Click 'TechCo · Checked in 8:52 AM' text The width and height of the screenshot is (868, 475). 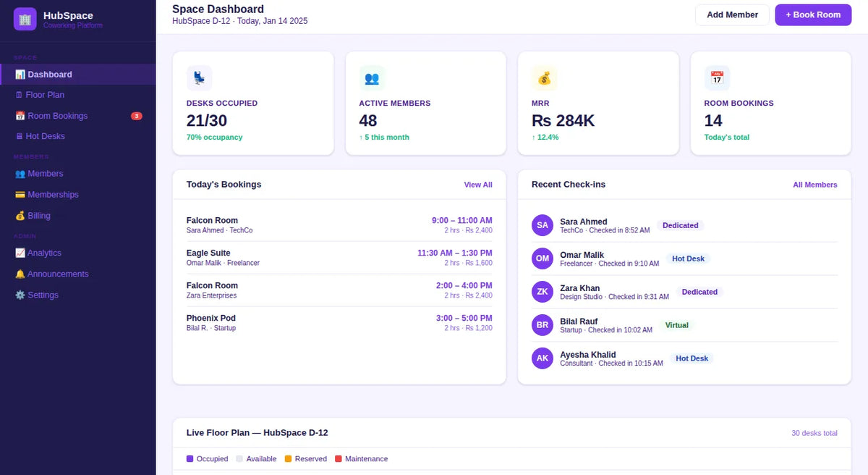coord(605,230)
